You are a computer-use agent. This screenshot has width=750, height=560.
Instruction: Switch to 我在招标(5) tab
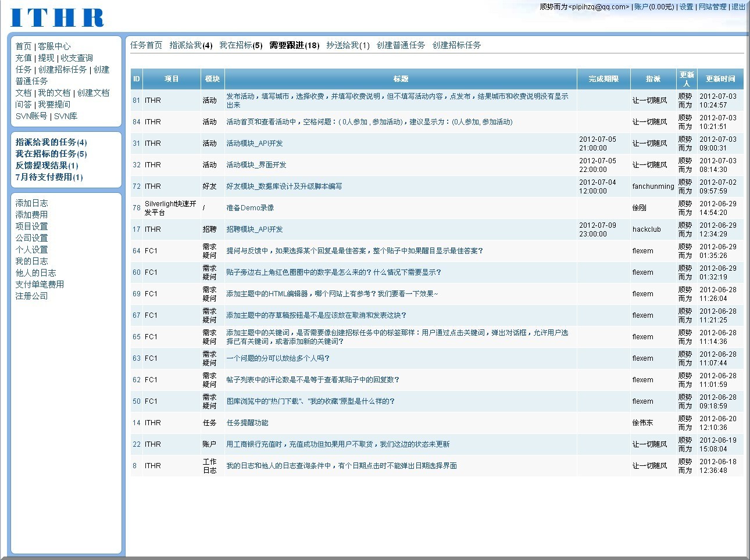point(241,45)
